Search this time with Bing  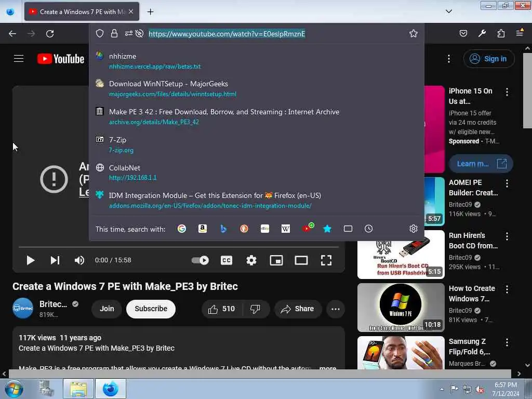[223, 229]
